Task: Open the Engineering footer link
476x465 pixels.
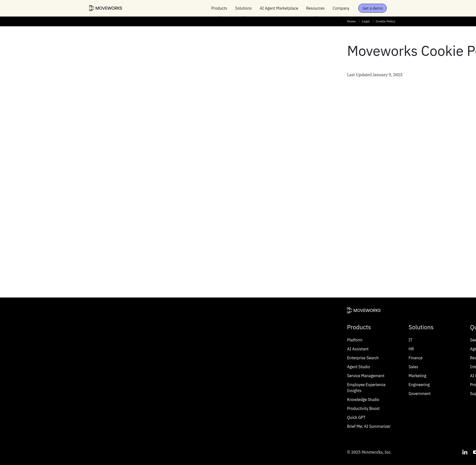Action: (419, 385)
